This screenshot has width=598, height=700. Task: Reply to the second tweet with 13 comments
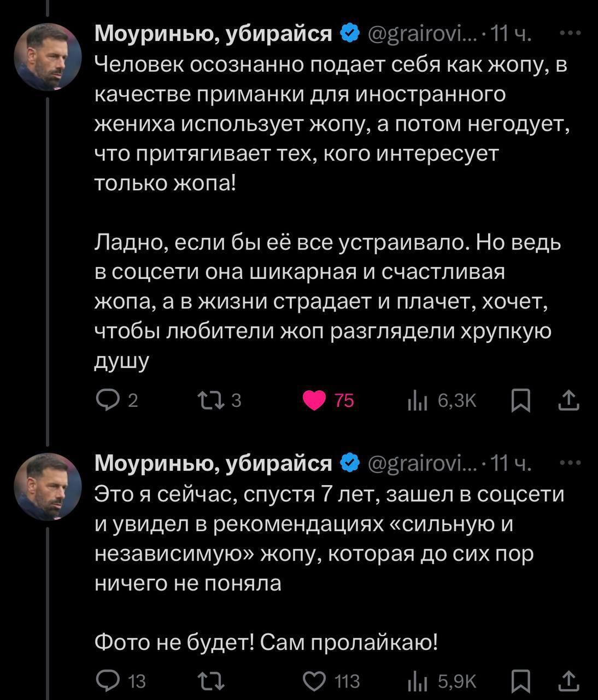(108, 681)
